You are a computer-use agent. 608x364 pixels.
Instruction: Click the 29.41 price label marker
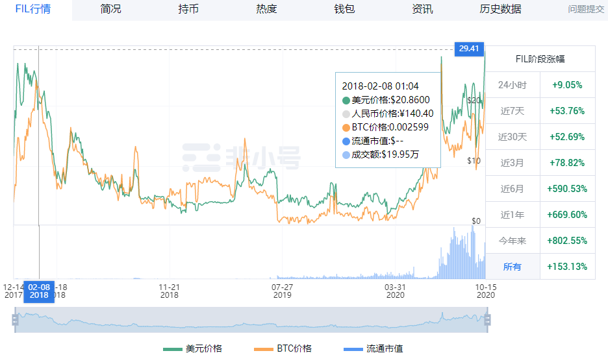tap(469, 49)
